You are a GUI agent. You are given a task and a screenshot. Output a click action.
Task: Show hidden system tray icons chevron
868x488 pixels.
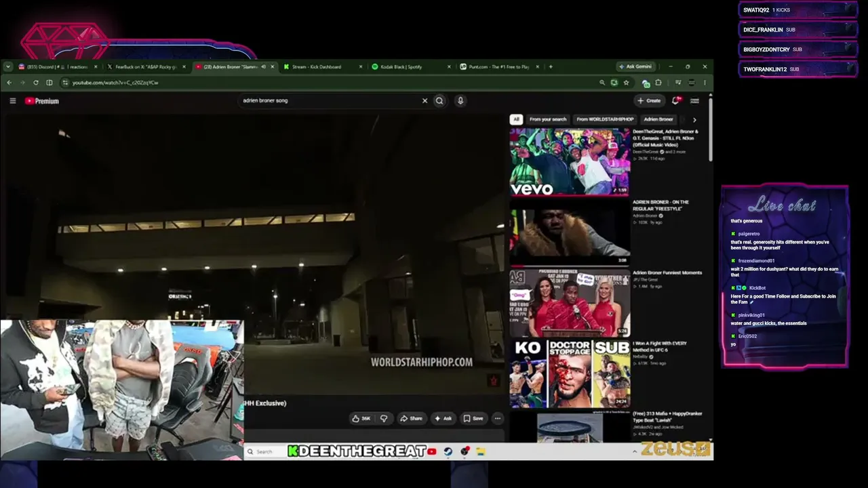(x=635, y=451)
